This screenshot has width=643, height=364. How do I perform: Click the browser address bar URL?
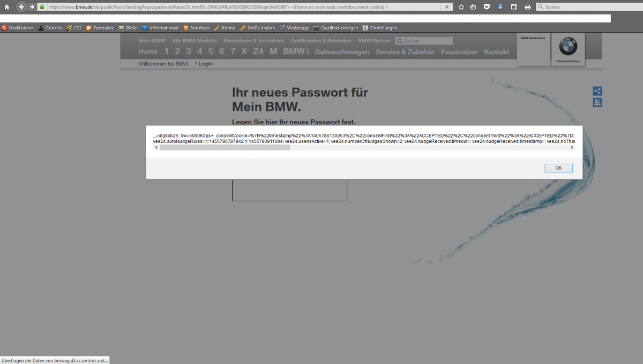(244, 7)
